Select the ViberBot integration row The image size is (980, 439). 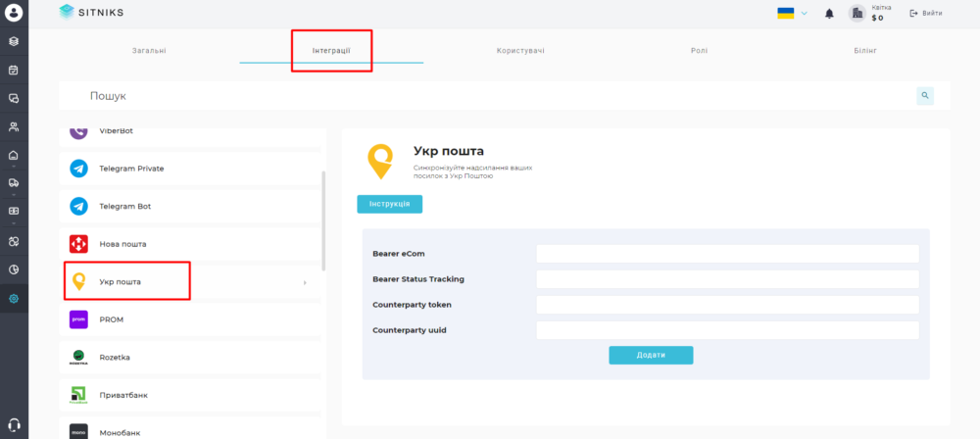point(192,136)
